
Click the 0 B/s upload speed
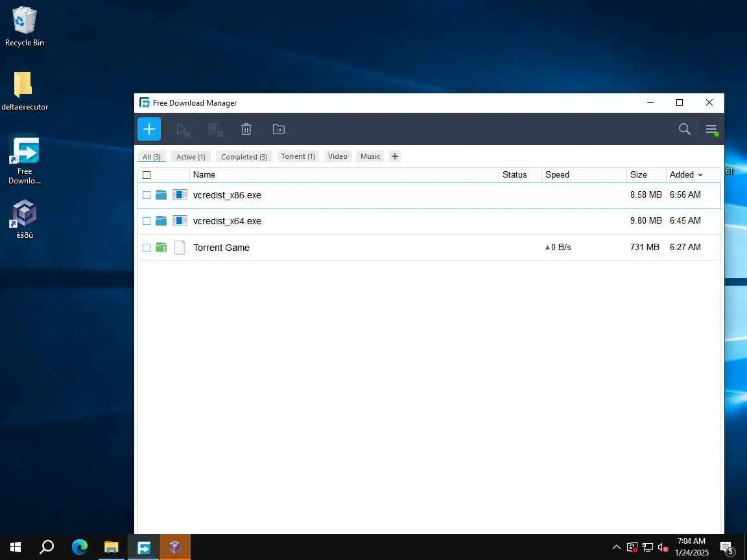(558, 247)
